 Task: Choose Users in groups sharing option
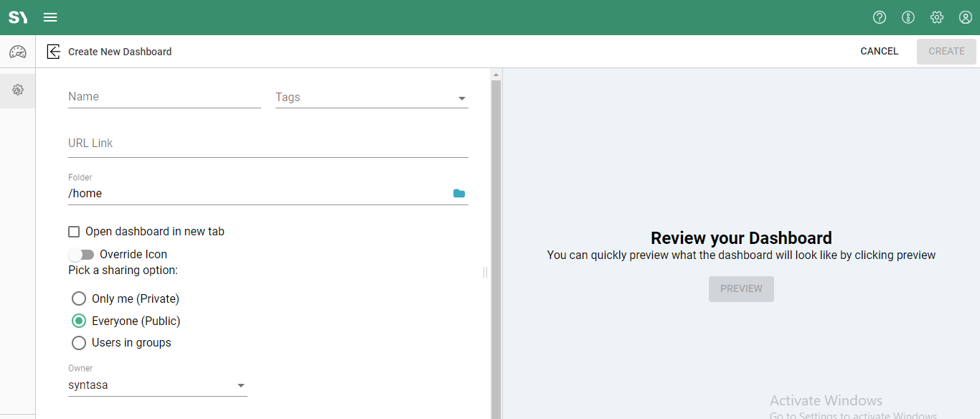pyautogui.click(x=79, y=343)
